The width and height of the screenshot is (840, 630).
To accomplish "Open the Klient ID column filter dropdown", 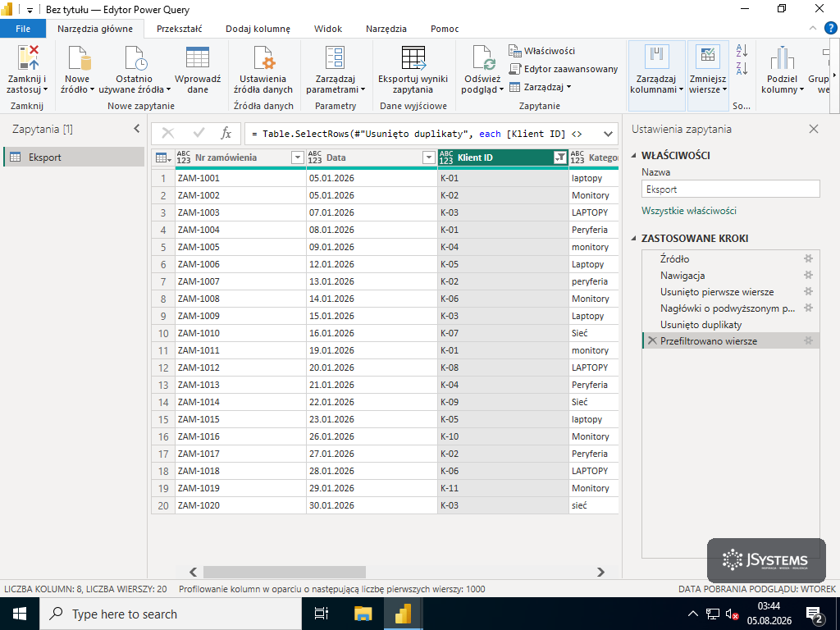I will click(559, 157).
